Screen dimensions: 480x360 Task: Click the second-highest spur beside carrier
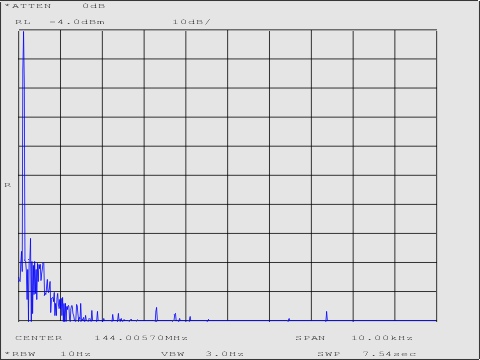point(30,239)
